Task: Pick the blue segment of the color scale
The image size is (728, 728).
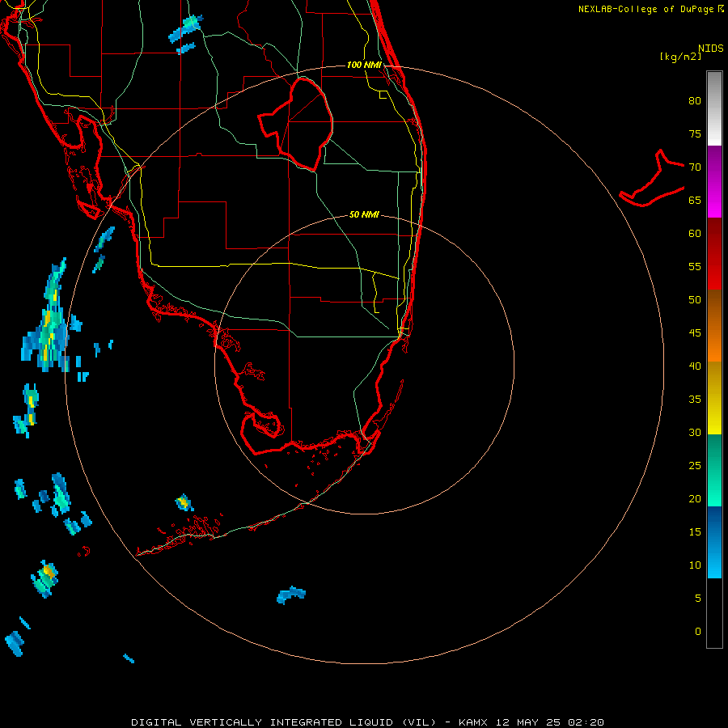Action: click(x=714, y=542)
